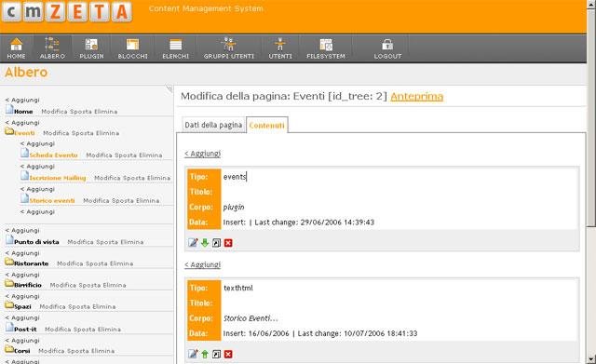This screenshot has height=364, width=596.
Task: Click the 'texthtml' type text
Action: pyautogui.click(x=238, y=288)
